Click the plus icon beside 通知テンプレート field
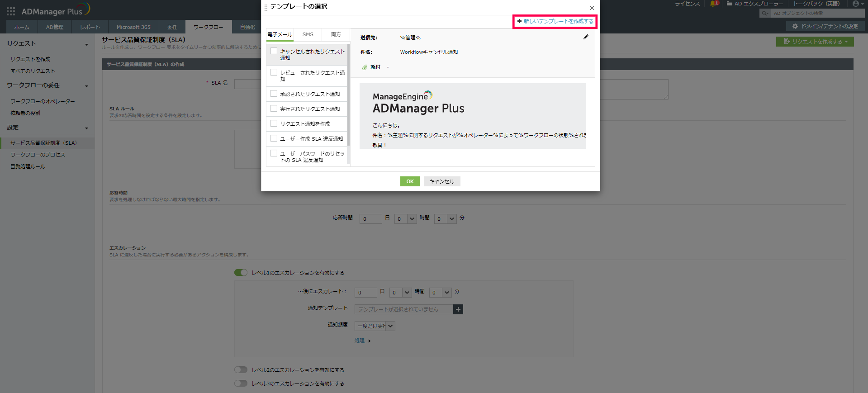868x393 pixels. pyautogui.click(x=458, y=309)
